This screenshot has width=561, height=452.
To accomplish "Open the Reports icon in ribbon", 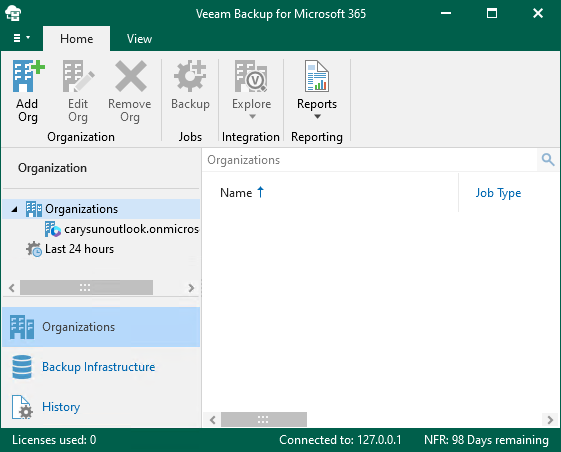I will pos(317,76).
